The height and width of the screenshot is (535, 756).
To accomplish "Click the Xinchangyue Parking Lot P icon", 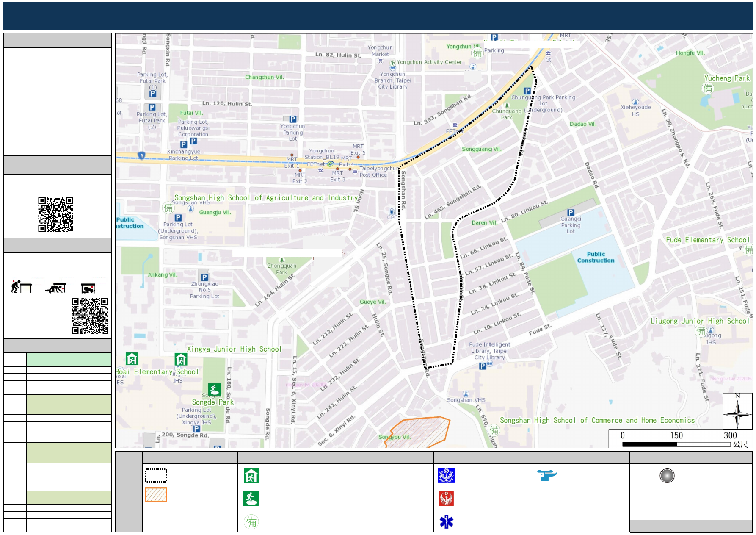I will (x=183, y=145).
